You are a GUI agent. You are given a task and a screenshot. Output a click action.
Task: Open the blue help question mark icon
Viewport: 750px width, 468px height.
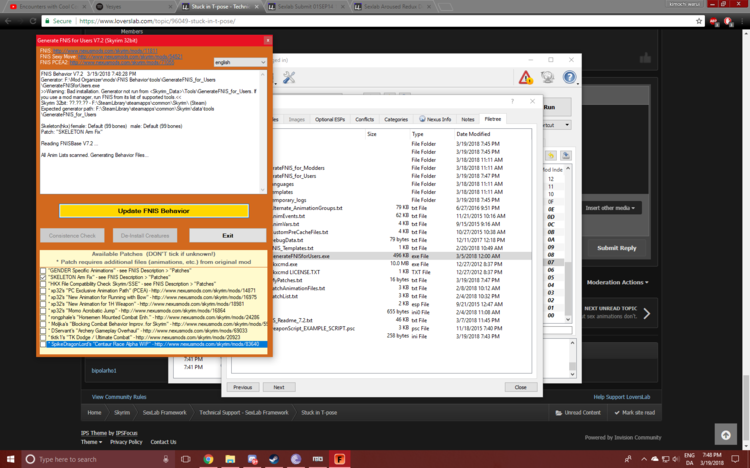[x=569, y=77]
